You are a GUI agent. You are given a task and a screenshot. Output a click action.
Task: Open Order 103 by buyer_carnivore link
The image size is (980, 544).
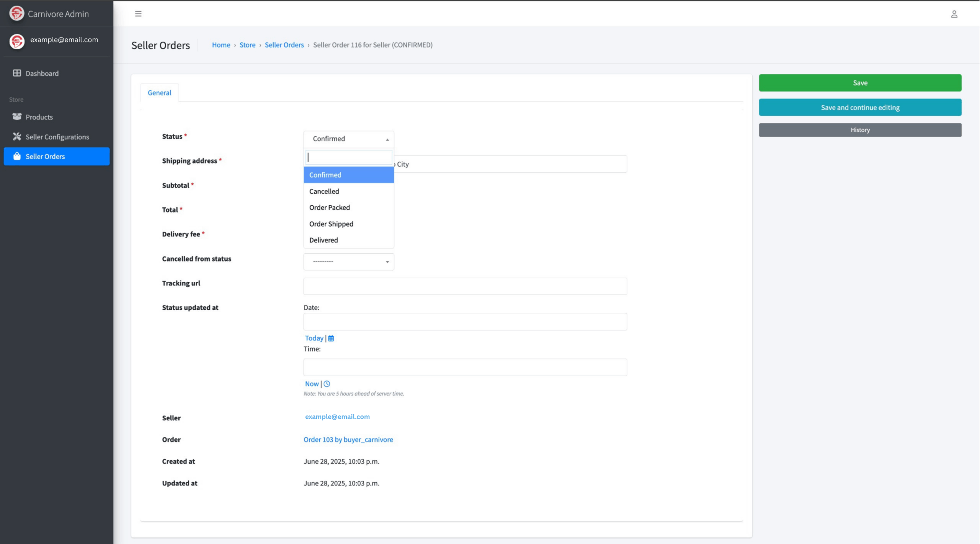[348, 439]
